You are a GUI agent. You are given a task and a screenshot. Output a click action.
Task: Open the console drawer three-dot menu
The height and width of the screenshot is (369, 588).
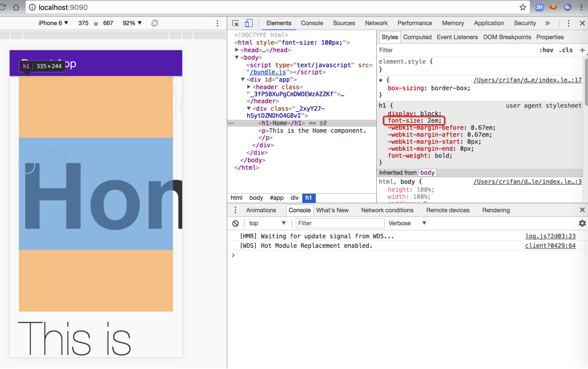click(236, 210)
